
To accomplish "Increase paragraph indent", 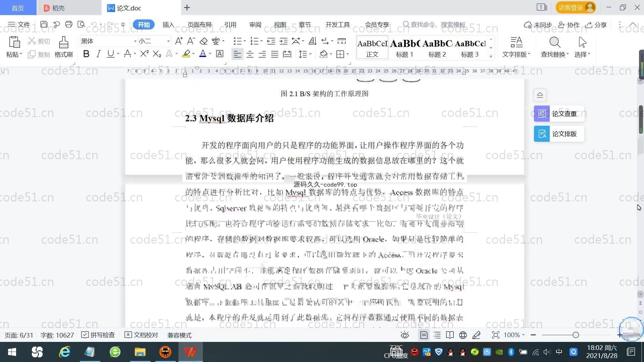I will [283, 41].
